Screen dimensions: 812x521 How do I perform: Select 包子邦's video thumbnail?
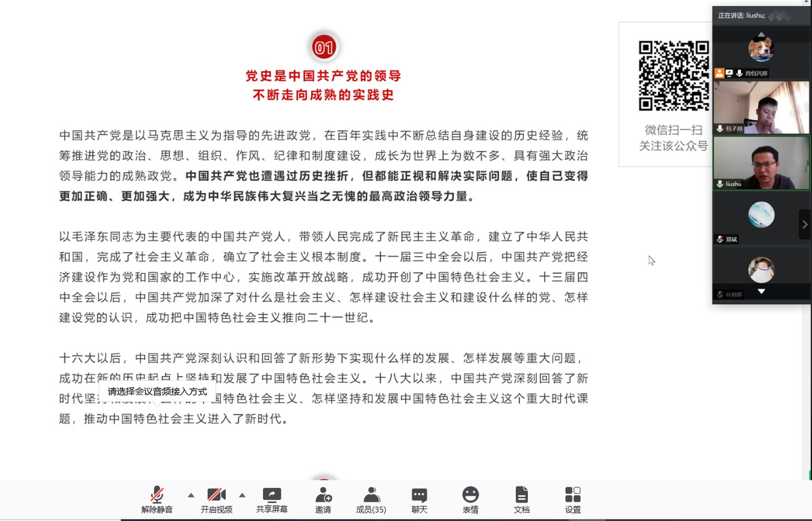761,107
